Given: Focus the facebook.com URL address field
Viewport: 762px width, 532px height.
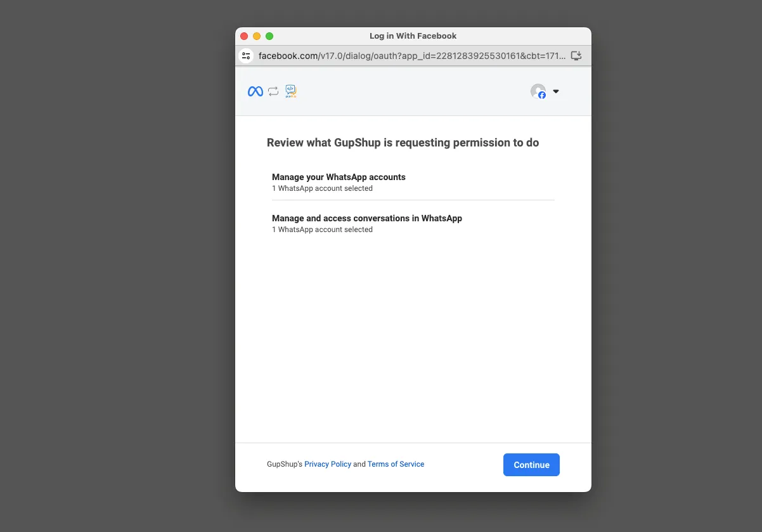Looking at the screenshot, I should (x=412, y=56).
